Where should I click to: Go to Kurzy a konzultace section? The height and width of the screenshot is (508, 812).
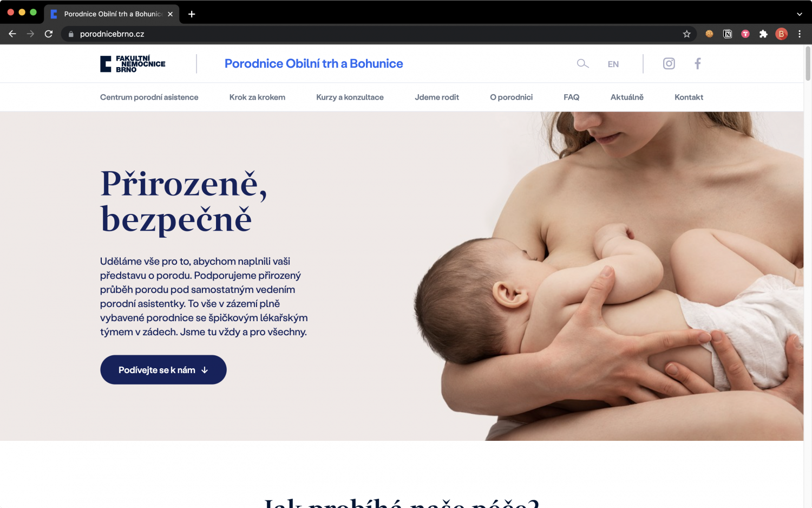pyautogui.click(x=350, y=97)
